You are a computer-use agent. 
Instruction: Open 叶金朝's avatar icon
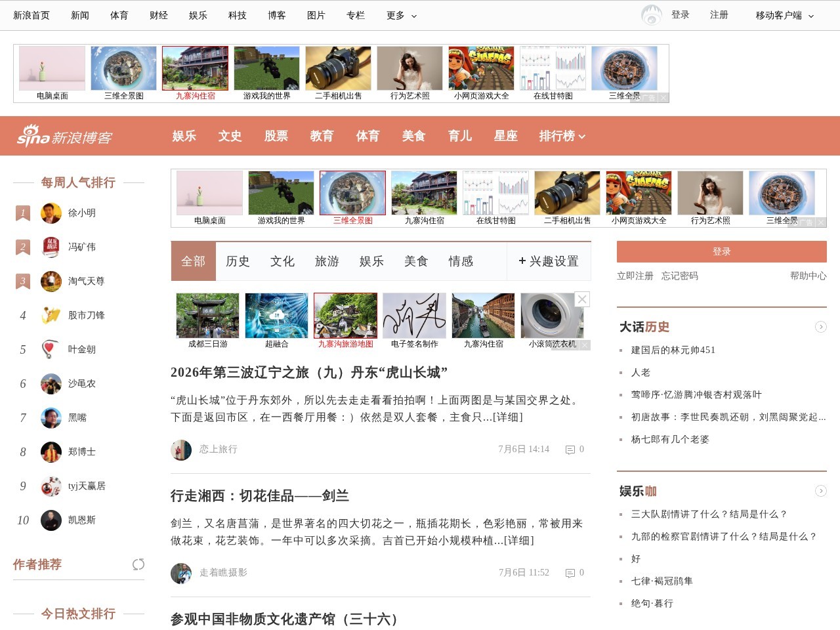[51, 349]
